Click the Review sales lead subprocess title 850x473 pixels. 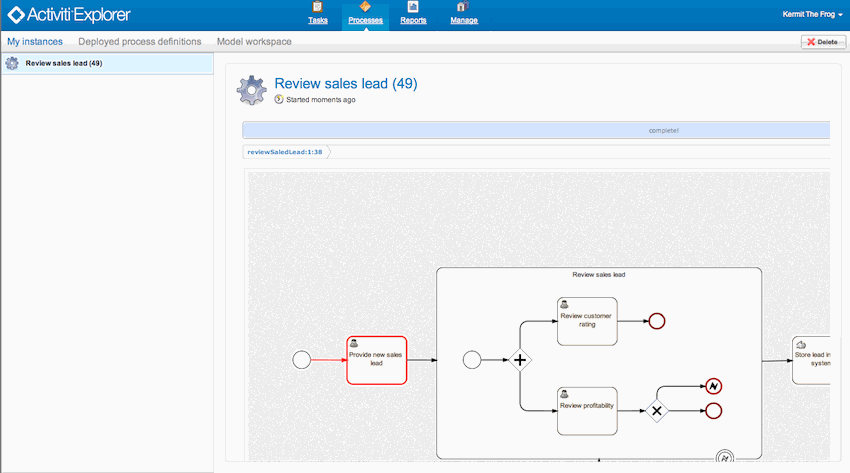coord(599,275)
